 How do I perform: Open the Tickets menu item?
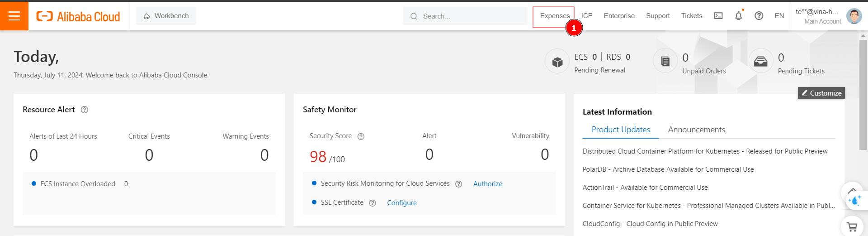[x=691, y=16]
